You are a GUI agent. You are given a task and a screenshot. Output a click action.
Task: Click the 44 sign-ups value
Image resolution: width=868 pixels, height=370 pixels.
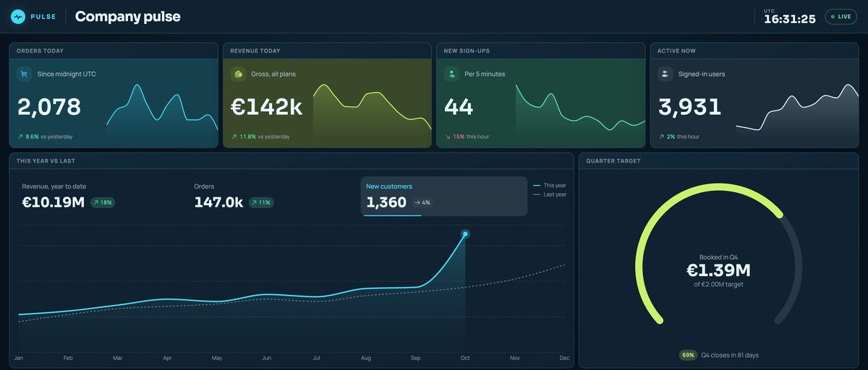coord(459,107)
